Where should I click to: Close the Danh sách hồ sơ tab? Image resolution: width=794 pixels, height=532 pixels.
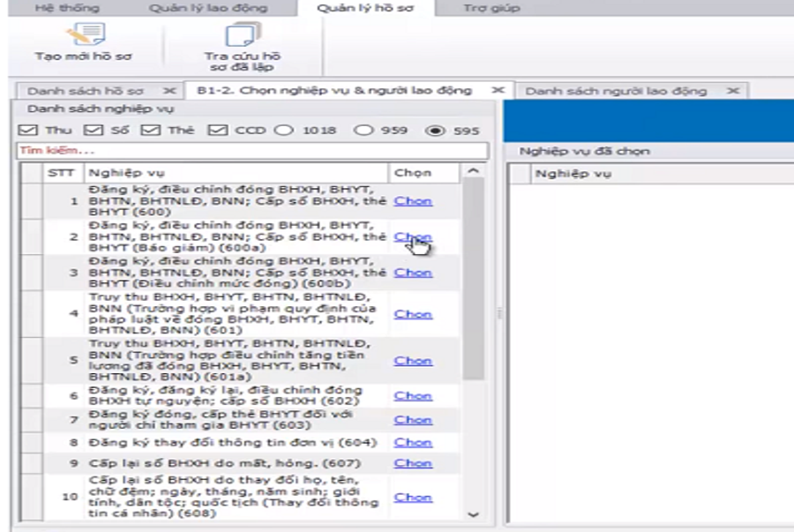(170, 91)
